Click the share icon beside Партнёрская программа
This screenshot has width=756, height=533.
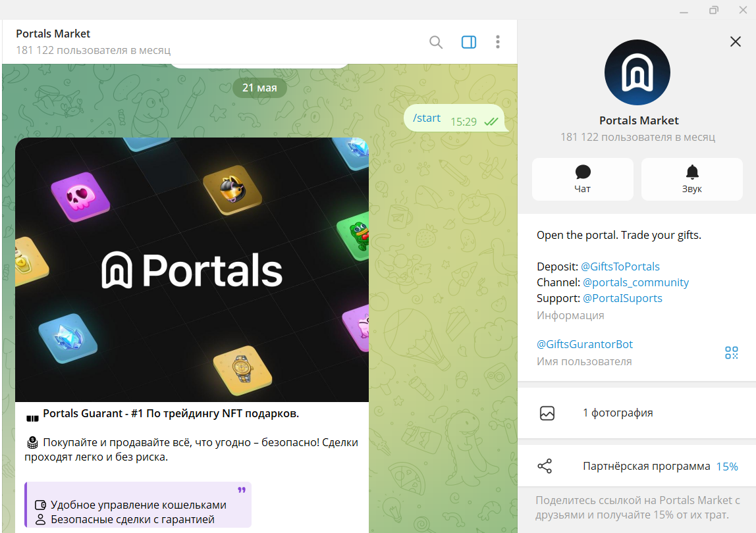(x=545, y=466)
